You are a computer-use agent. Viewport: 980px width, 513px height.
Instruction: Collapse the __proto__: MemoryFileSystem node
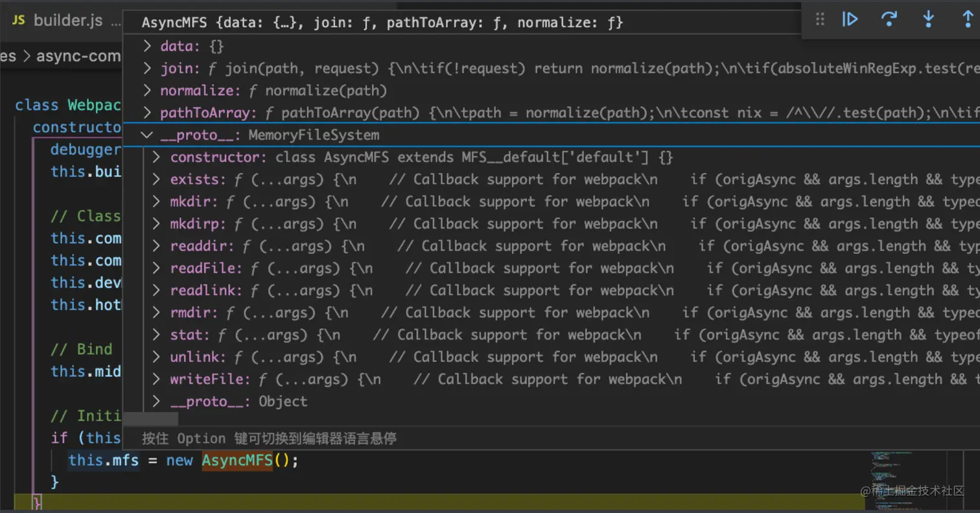[x=148, y=135]
